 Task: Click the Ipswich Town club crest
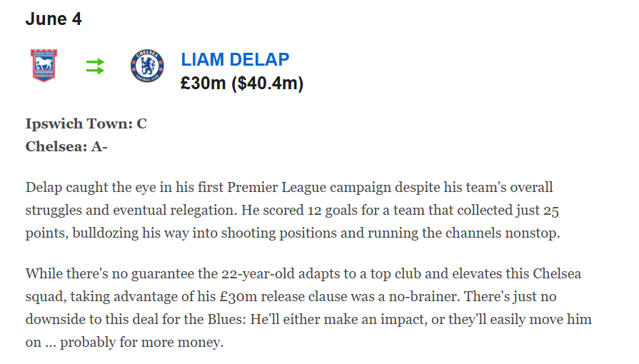tap(44, 66)
